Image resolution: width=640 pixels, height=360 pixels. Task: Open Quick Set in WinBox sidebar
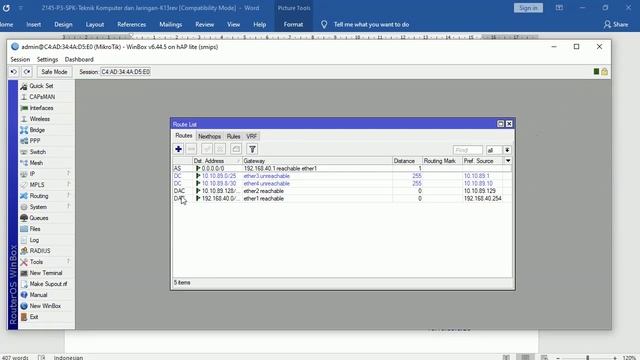tap(41, 86)
